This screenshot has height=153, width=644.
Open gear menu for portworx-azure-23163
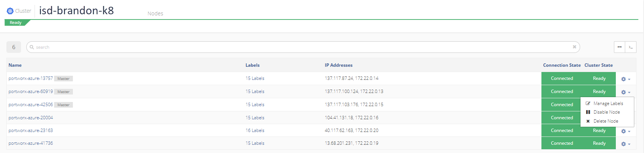(x=626, y=131)
